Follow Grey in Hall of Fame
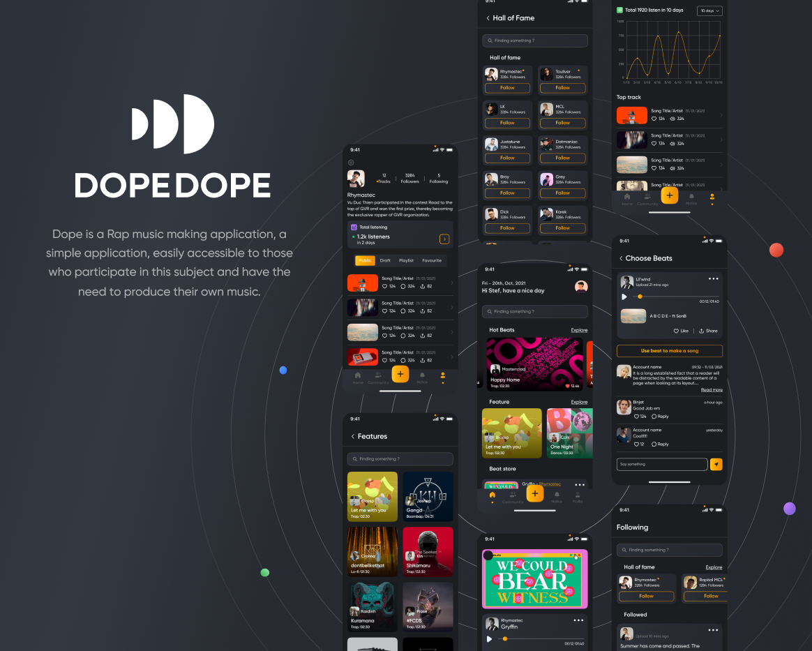The image size is (812, 651). pyautogui.click(x=563, y=193)
